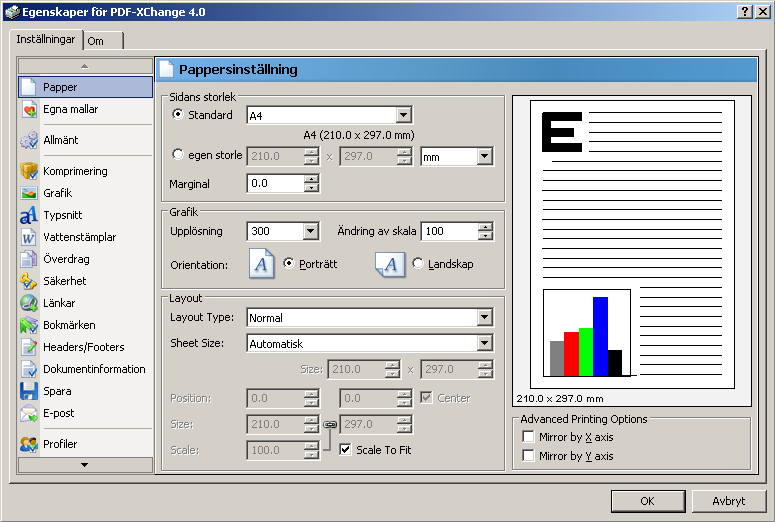Click the Ändring av skala field

pos(450,231)
